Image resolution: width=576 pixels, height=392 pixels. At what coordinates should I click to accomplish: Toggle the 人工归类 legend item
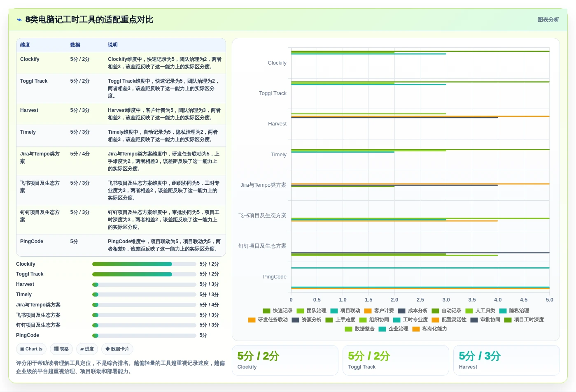[x=480, y=311]
